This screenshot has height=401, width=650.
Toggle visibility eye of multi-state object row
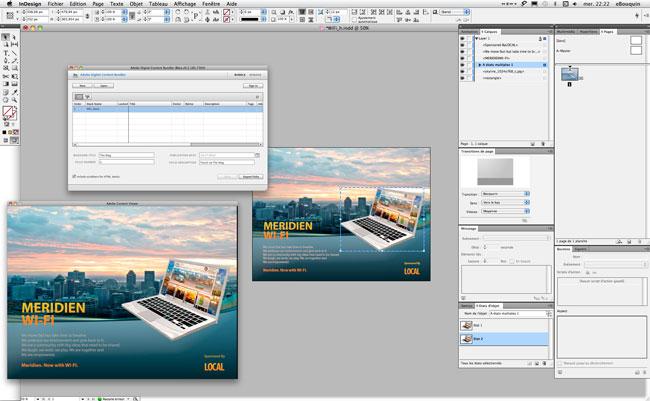[x=463, y=65]
